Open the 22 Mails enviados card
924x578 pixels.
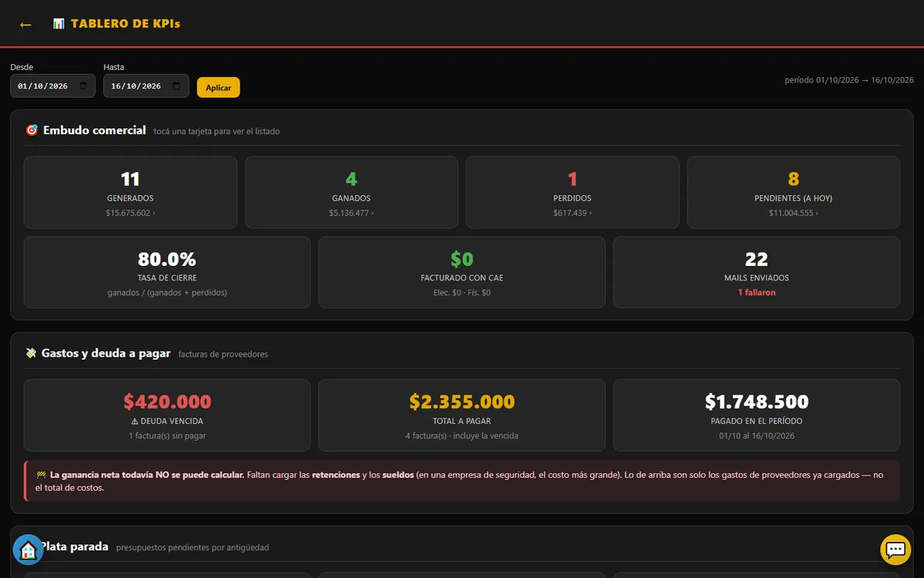757,272
